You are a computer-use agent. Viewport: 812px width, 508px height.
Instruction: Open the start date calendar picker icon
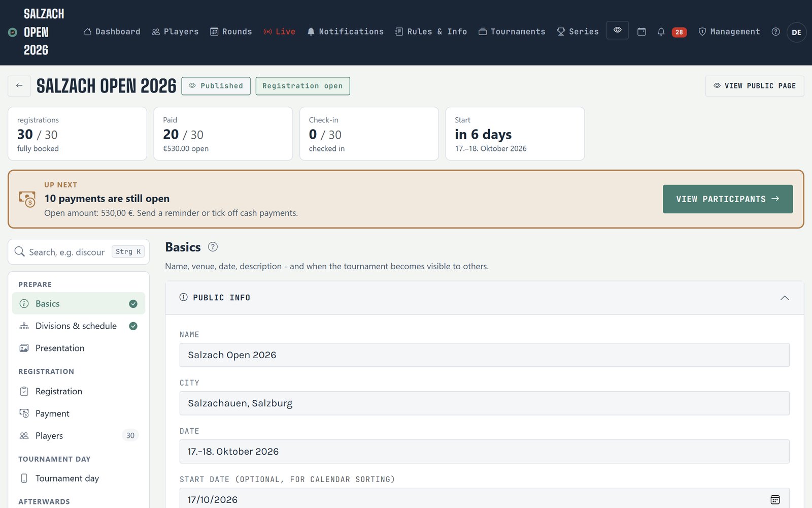pyautogui.click(x=775, y=500)
